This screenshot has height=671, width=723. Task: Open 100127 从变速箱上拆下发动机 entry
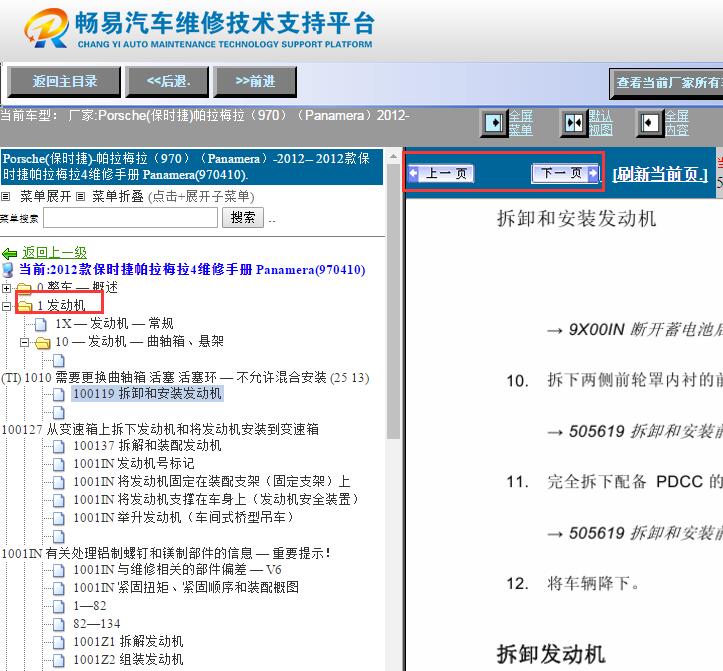coord(160,429)
